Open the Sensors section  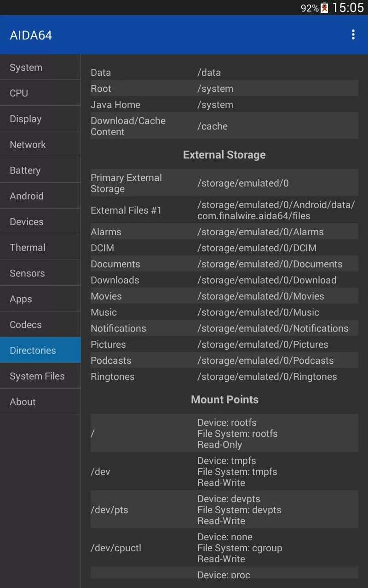[40, 273]
